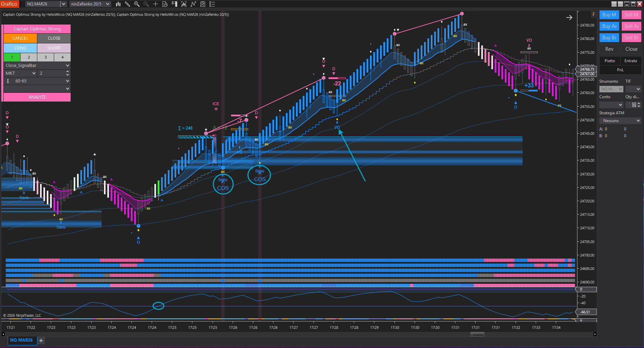Increase the MKT offset value stepper
The height and width of the screenshot is (348, 644).
(68, 72)
